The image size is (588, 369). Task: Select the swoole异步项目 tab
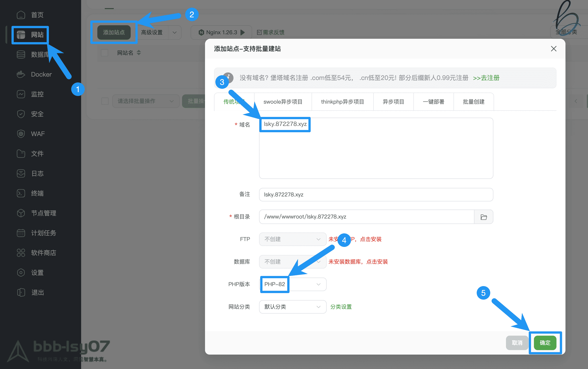click(283, 102)
